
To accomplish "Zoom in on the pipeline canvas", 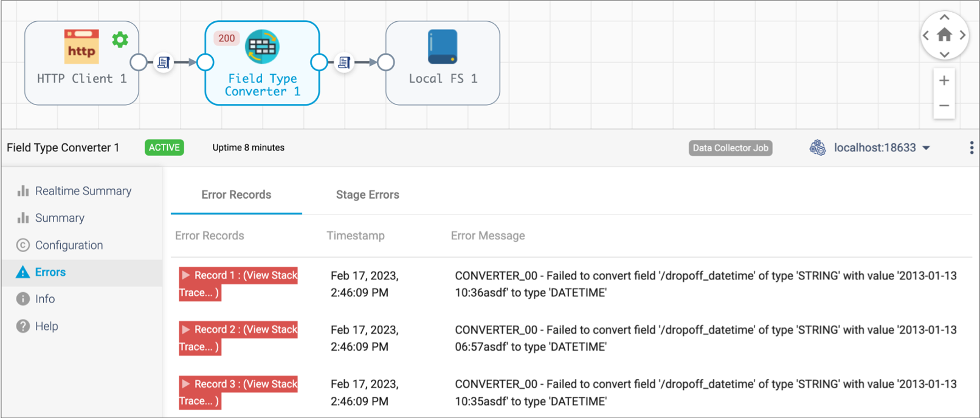I will click(944, 80).
